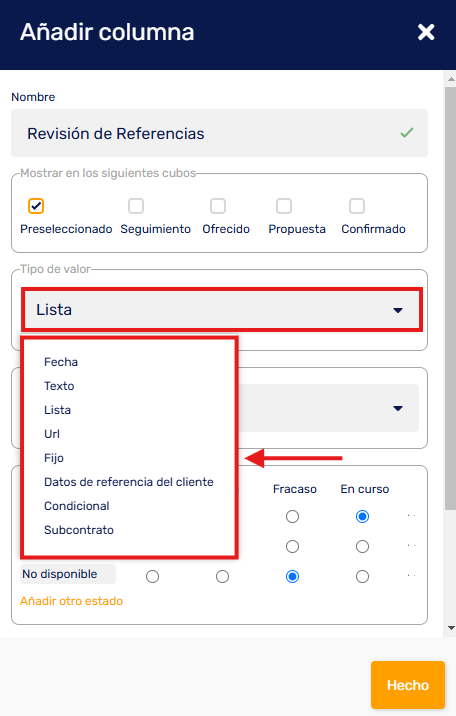Viewport: 456px width, 716px height.
Task: Click Añadir otro estado link
Action: pyautogui.click(x=71, y=601)
